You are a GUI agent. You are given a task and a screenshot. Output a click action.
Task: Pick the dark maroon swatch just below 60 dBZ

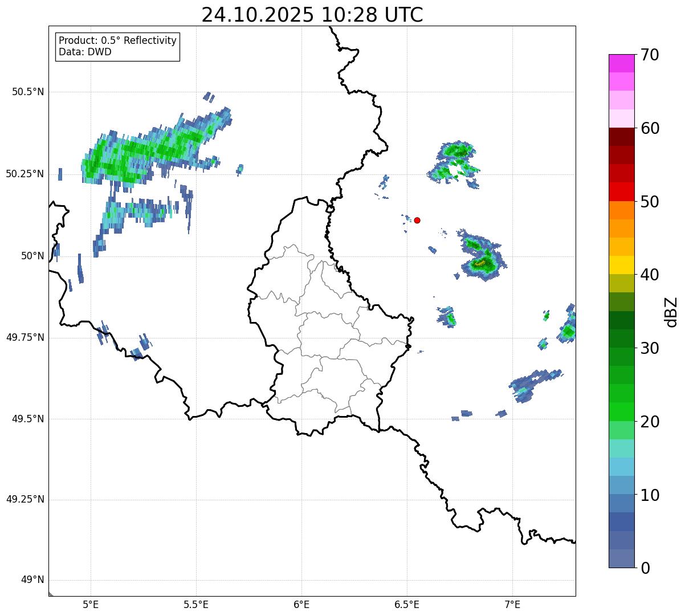[x=621, y=137]
